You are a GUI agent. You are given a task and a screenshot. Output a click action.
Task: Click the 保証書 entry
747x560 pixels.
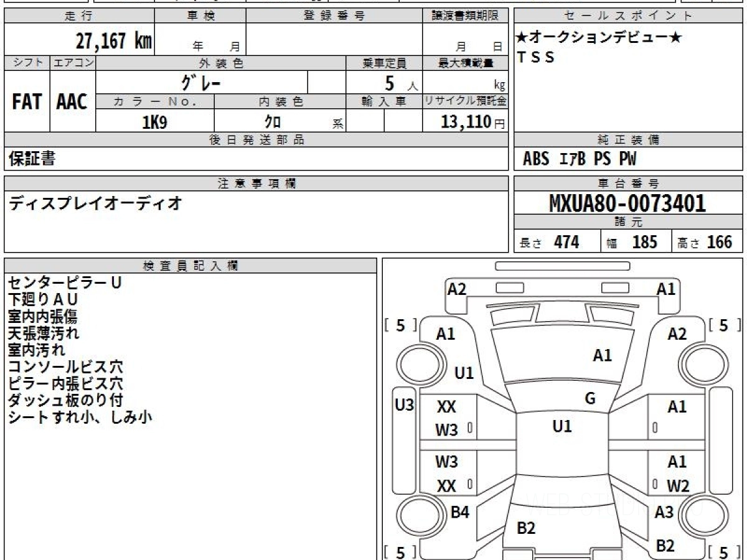click(32, 159)
